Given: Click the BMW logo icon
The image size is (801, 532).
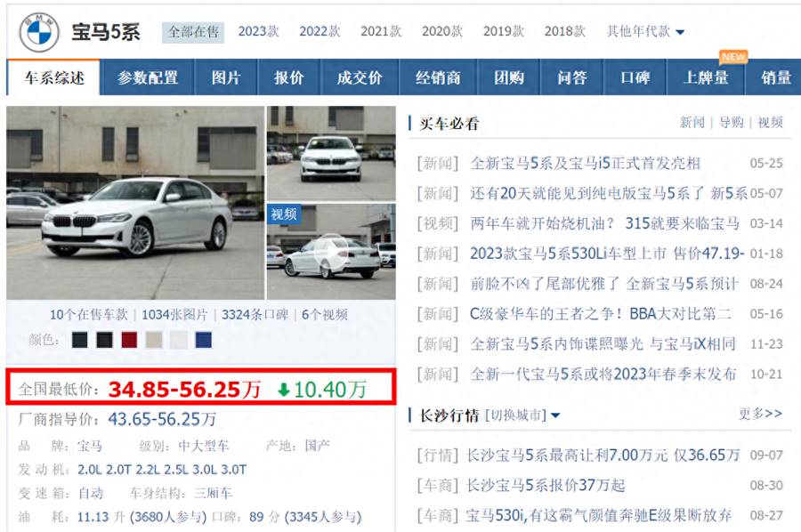Looking at the screenshot, I should 39,32.
